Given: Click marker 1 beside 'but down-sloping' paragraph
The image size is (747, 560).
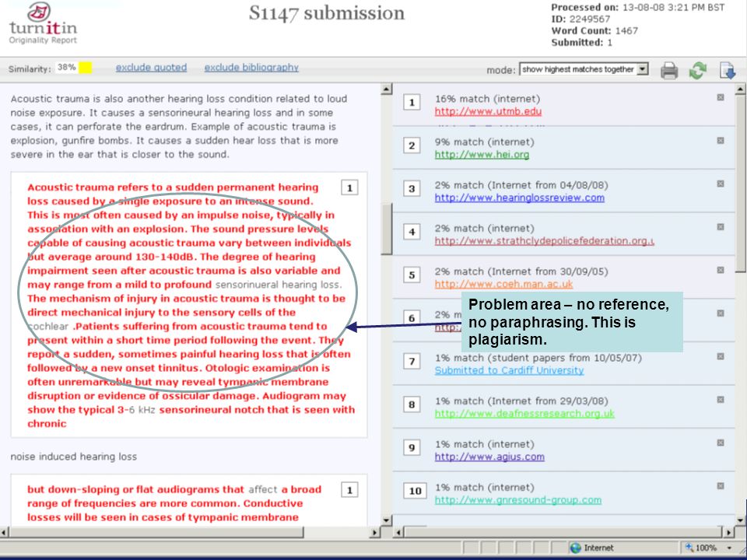Looking at the screenshot, I should [x=349, y=490].
